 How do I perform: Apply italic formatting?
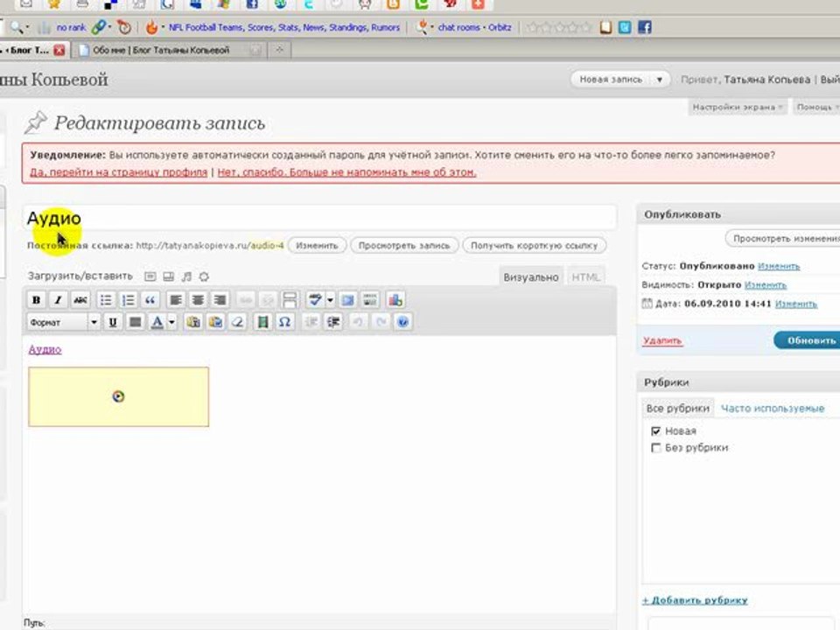click(58, 300)
